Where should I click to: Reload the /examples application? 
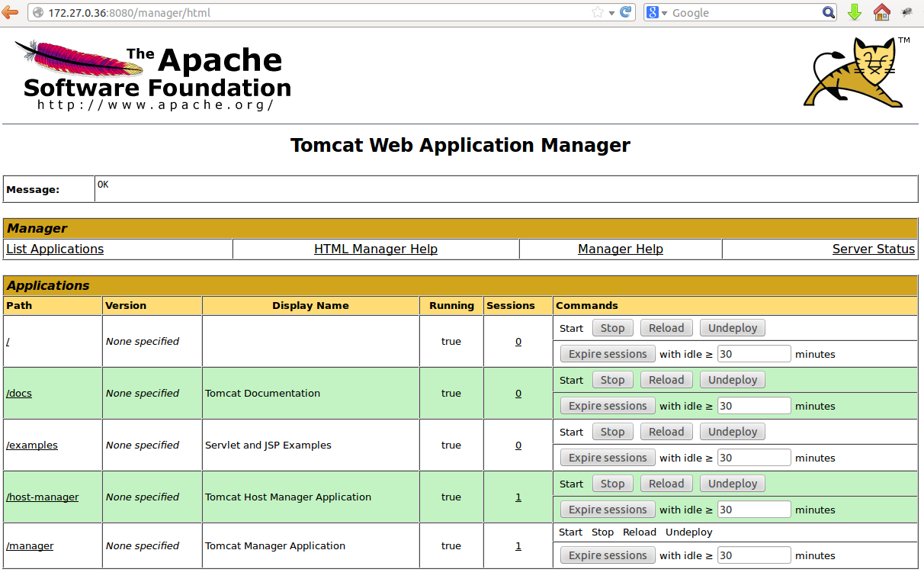tap(666, 432)
